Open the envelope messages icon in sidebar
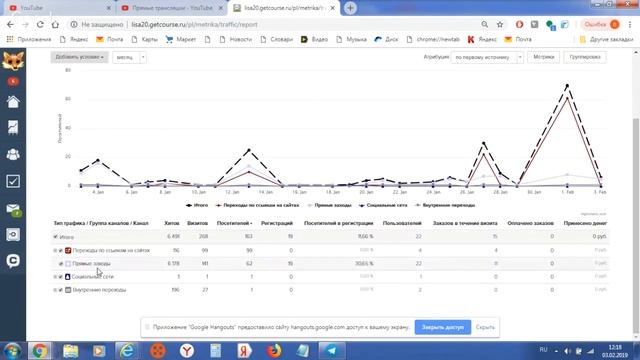 click(x=13, y=209)
